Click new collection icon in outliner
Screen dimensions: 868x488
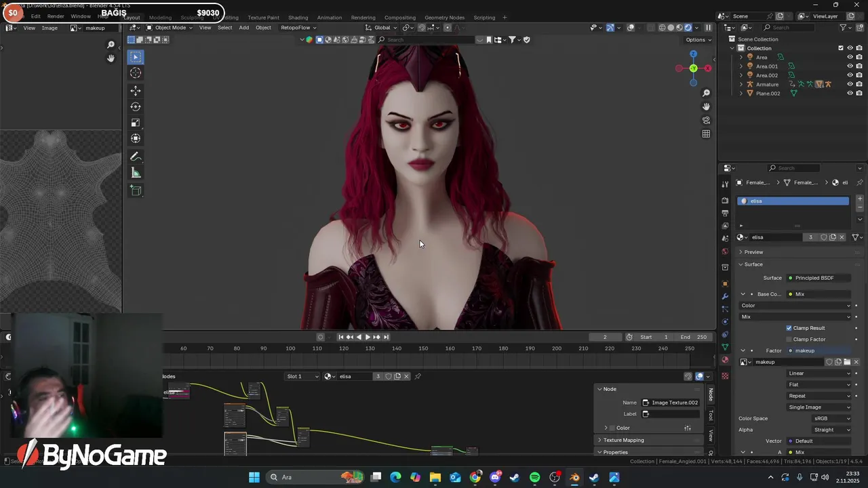pyautogui.click(x=859, y=27)
